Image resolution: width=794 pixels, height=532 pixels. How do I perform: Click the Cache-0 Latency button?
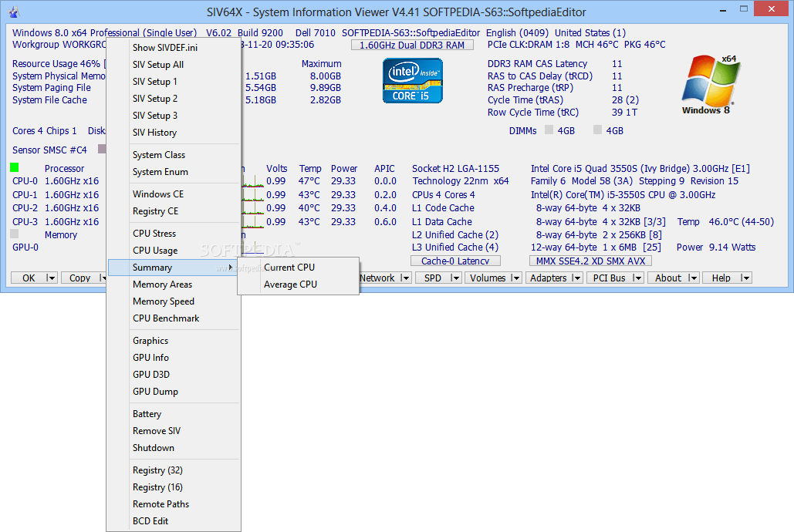point(455,261)
